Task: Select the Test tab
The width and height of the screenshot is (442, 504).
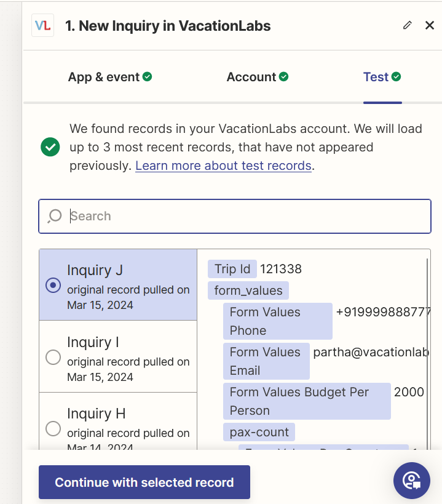Action: 376,77
